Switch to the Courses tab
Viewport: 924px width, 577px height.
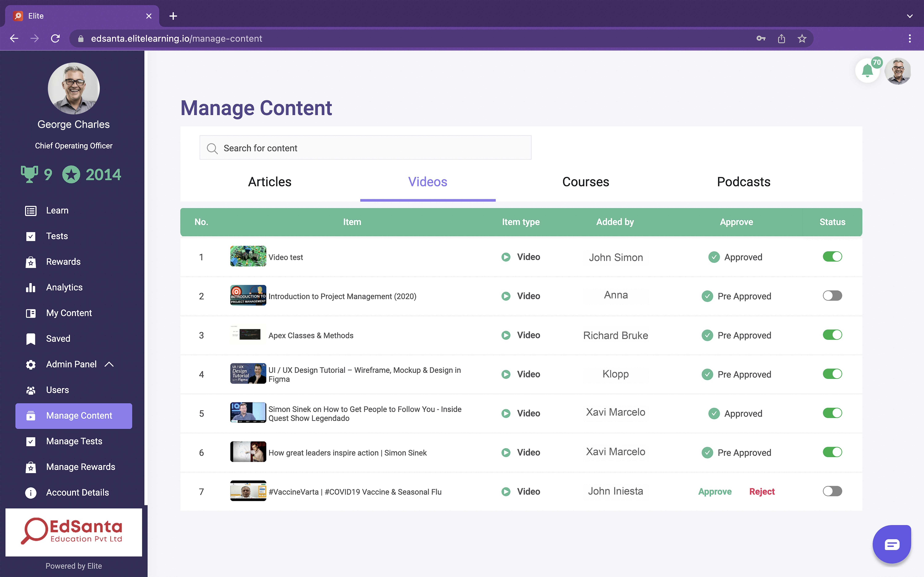[585, 182]
